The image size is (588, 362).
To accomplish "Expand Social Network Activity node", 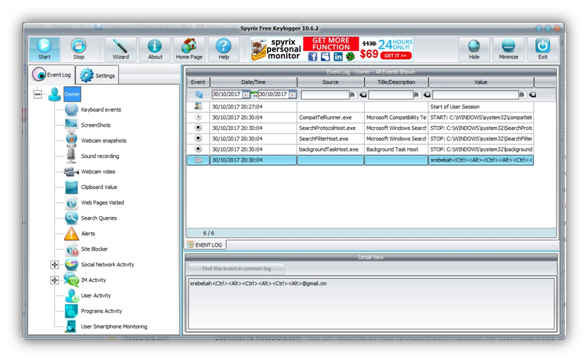I will coord(54,264).
